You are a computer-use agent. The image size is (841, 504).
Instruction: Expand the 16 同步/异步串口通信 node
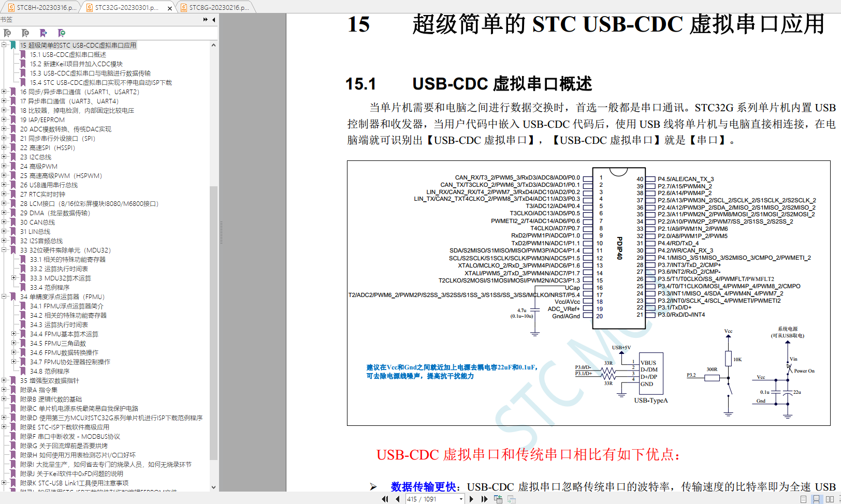coord(4,92)
